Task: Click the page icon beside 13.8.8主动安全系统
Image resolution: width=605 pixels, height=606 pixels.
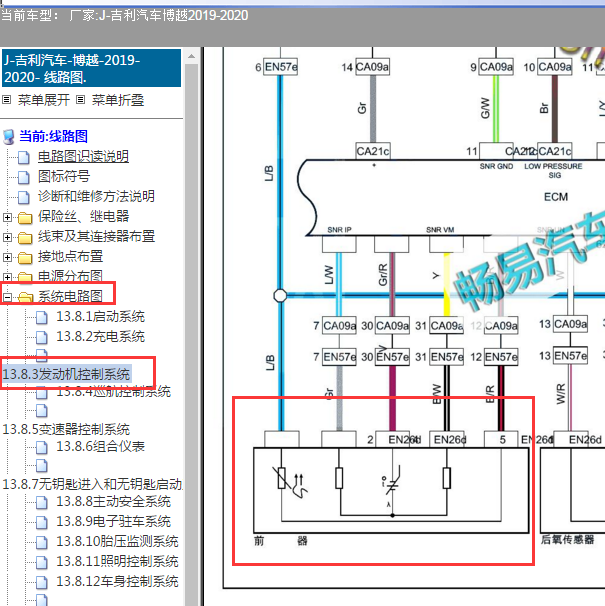Action: click(42, 502)
